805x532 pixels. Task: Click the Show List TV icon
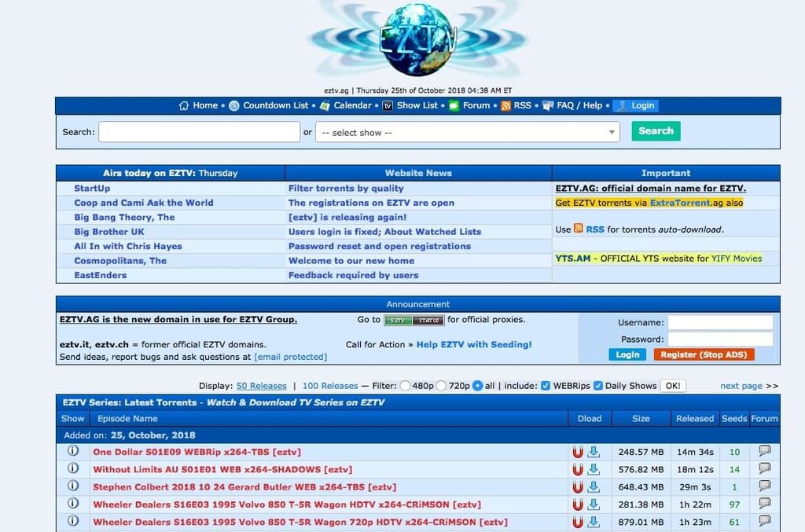click(x=388, y=105)
